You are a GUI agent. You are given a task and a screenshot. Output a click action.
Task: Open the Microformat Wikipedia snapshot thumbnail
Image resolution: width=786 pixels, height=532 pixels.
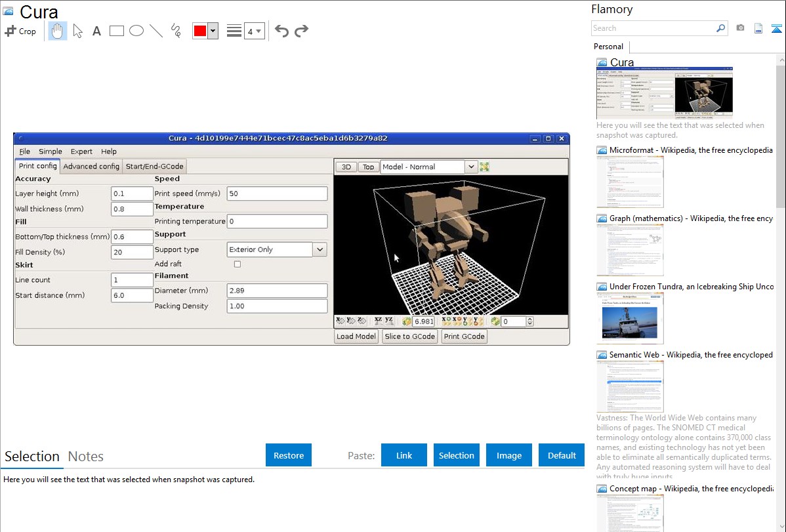(x=630, y=182)
